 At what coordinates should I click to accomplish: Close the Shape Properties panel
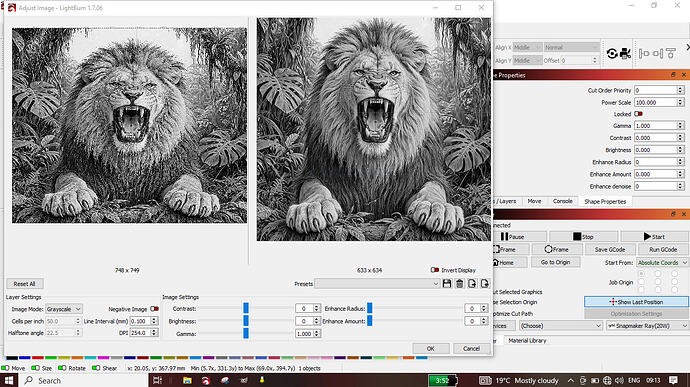[x=684, y=75]
